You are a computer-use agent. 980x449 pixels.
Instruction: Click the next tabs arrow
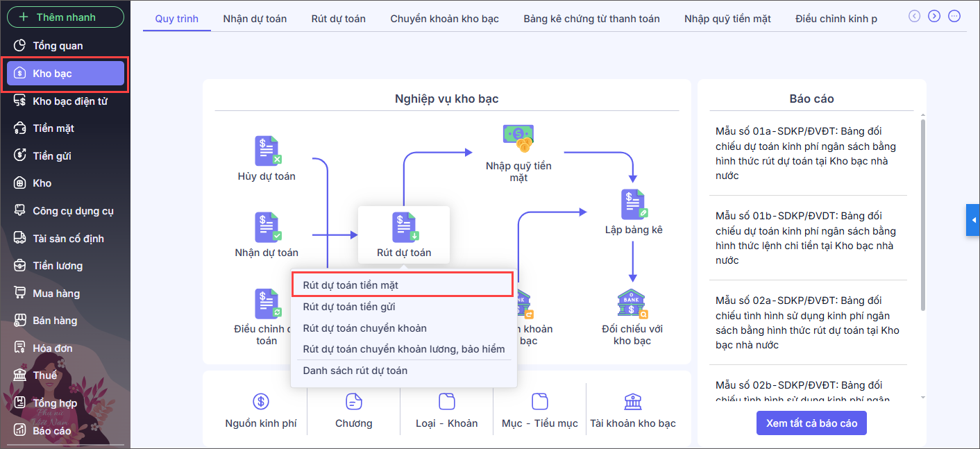(x=934, y=16)
